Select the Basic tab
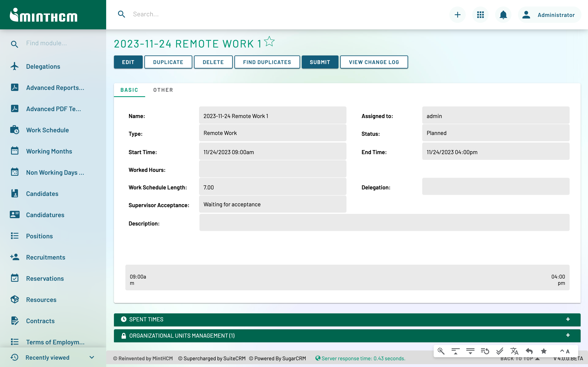Image resolution: width=588 pixels, height=367 pixels. 129,90
